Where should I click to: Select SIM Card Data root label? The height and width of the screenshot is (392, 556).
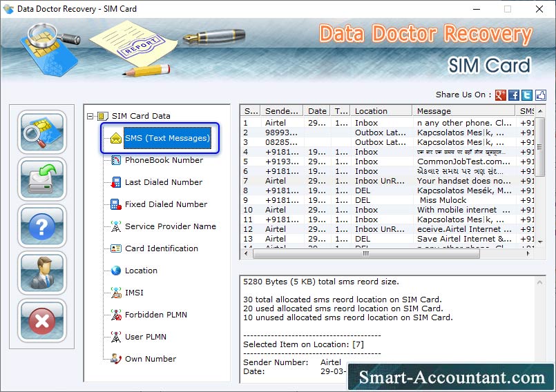pos(141,116)
